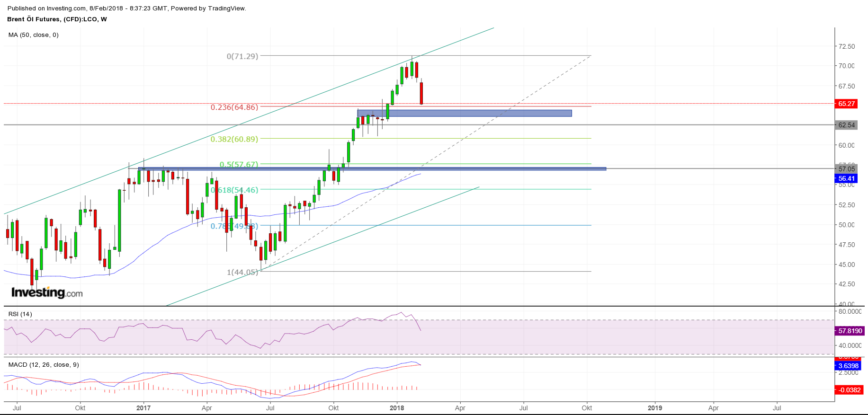The width and height of the screenshot is (868, 415).
Task: Click the 72.50 price scale value
Action: 847,46
